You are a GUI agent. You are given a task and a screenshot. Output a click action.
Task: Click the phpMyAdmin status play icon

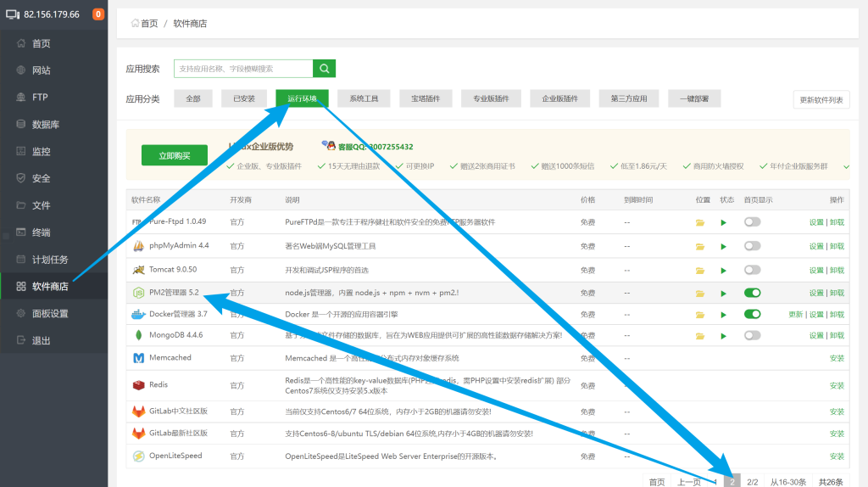pyautogui.click(x=724, y=247)
